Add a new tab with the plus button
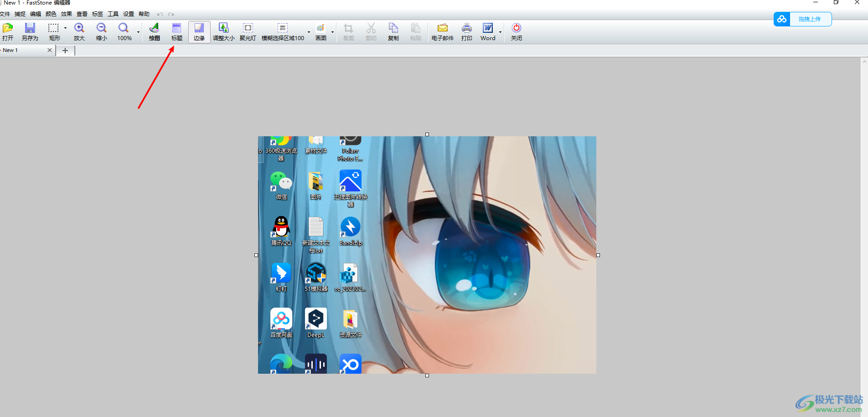Image resolution: width=868 pixels, height=417 pixels. [65, 51]
